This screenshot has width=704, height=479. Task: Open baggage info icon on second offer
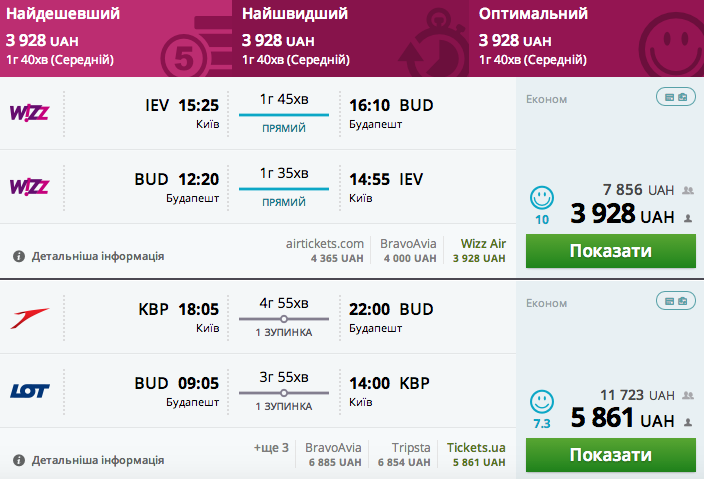[676, 301]
